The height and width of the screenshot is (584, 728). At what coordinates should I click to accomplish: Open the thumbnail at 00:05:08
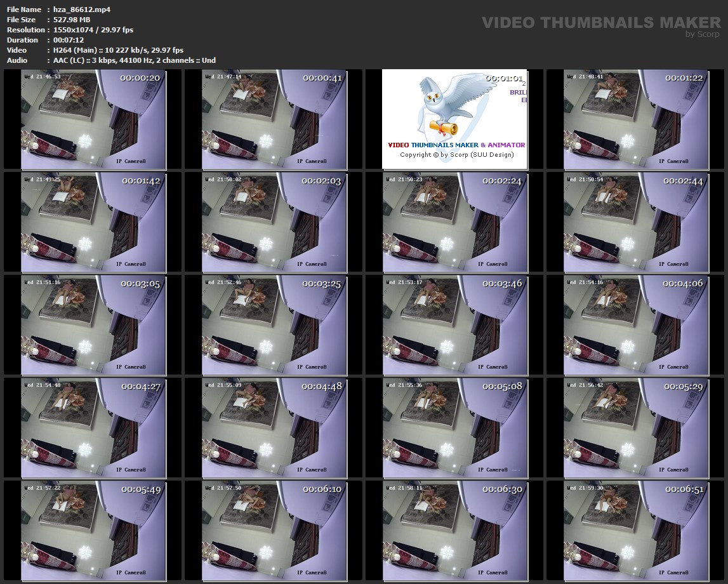point(456,428)
